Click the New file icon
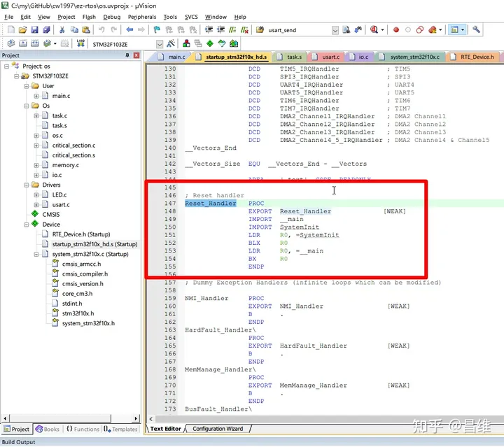504x447 pixels. [10, 30]
